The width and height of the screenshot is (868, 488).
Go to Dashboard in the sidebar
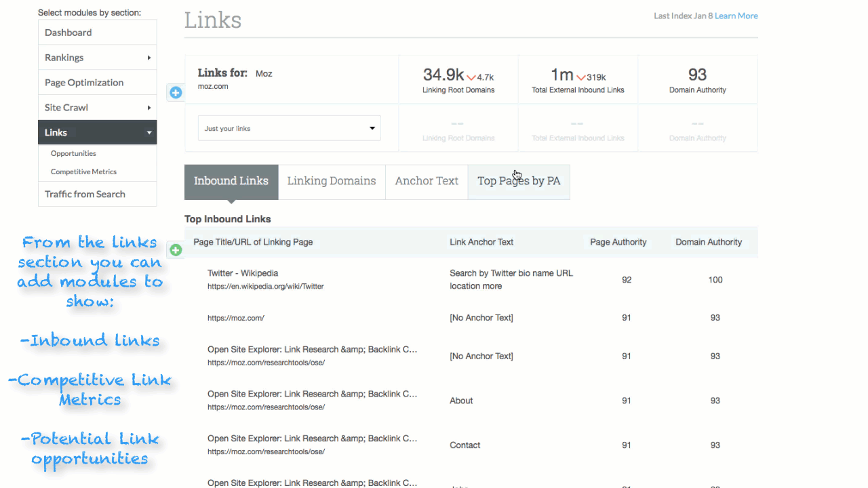pos(68,33)
